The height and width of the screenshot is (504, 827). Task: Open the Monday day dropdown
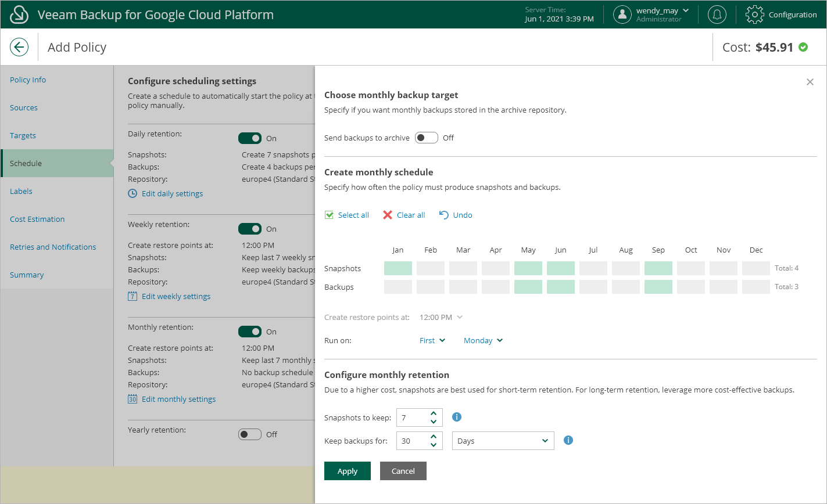[483, 340]
